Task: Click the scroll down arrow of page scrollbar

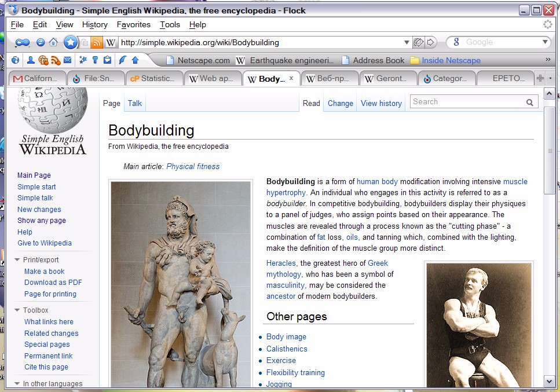Action: tap(549, 382)
